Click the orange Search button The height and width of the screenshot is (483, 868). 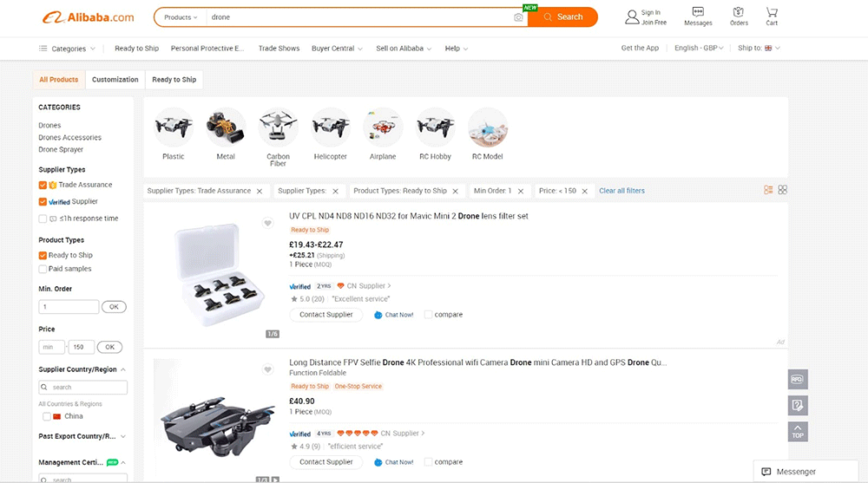[x=562, y=17]
